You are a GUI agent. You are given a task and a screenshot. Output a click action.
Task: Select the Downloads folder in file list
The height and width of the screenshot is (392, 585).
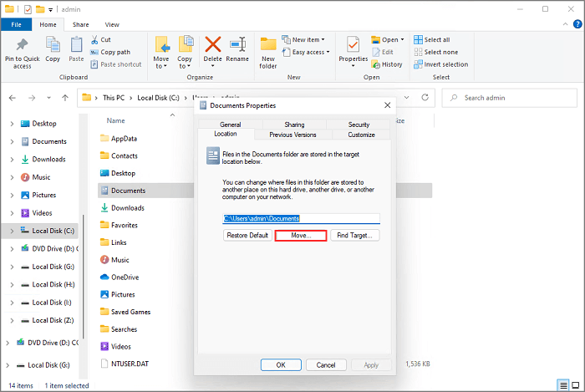click(x=128, y=208)
